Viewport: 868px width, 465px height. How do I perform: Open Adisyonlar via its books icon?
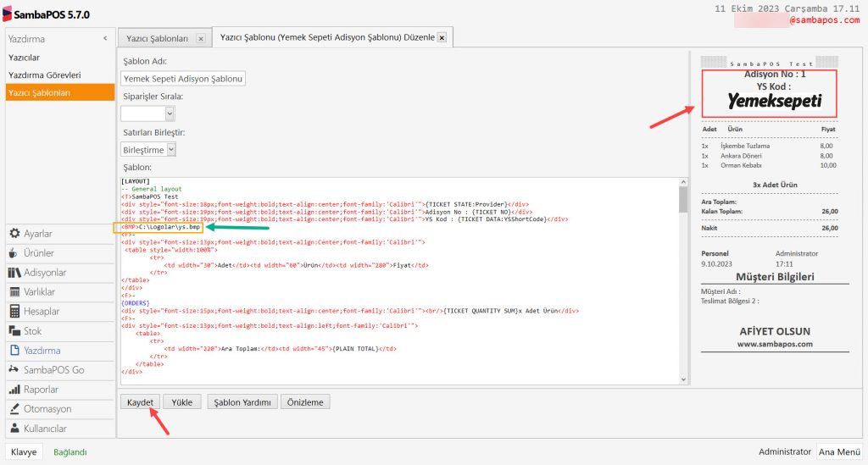14,273
